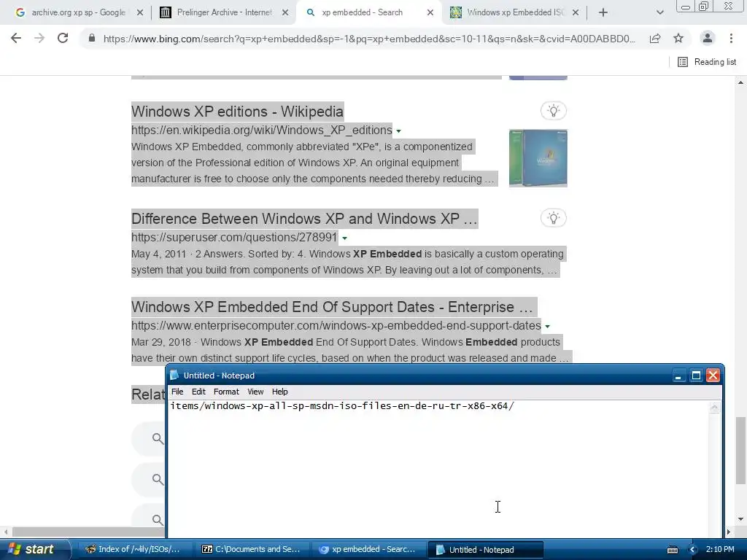Click the lock icon in address bar

(92, 38)
